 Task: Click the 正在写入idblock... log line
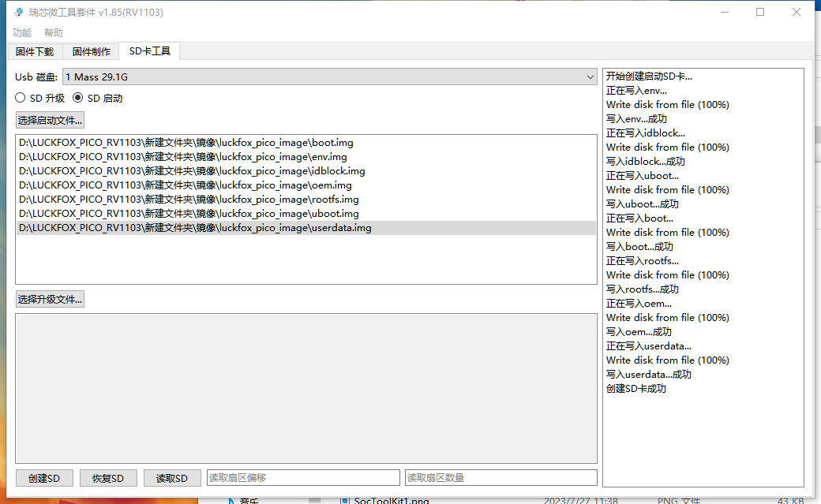click(645, 133)
